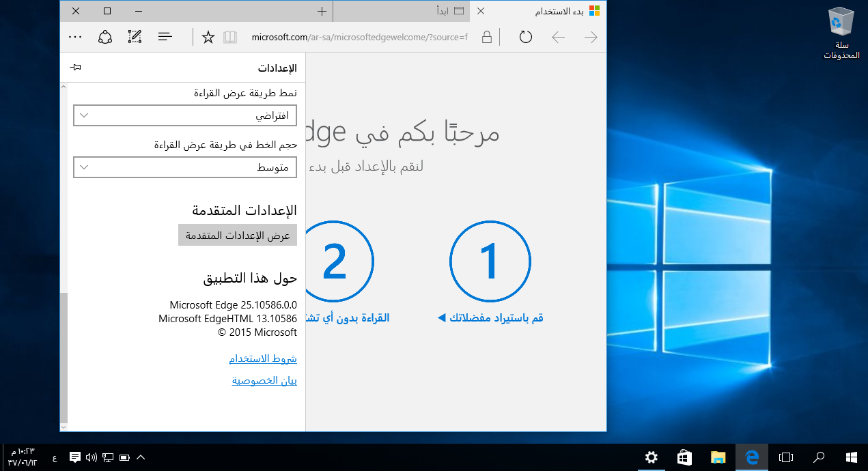The image size is (868, 471).
Task: Click the الإعدادات pane title
Action: 277,68
